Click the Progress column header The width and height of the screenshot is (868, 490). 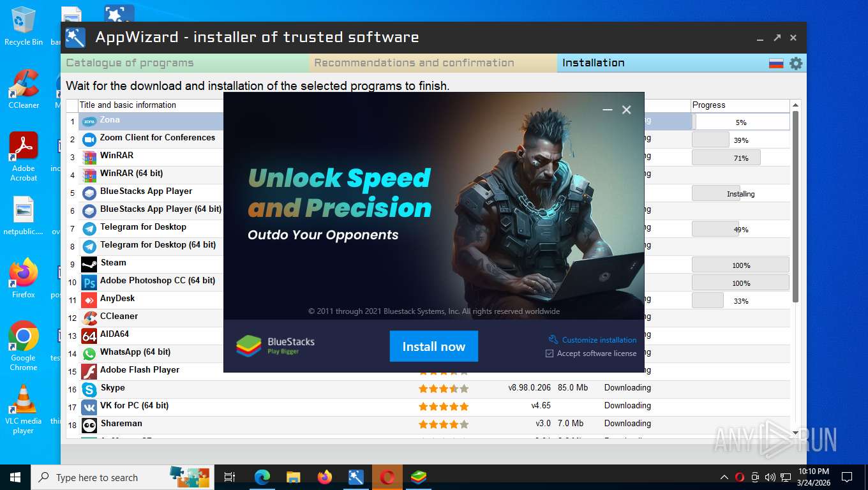click(740, 105)
